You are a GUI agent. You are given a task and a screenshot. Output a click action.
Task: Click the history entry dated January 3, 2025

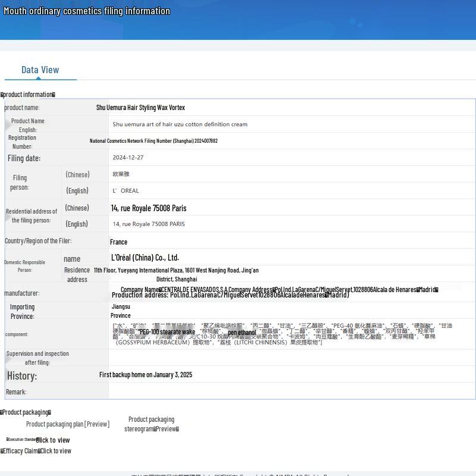click(x=146, y=375)
